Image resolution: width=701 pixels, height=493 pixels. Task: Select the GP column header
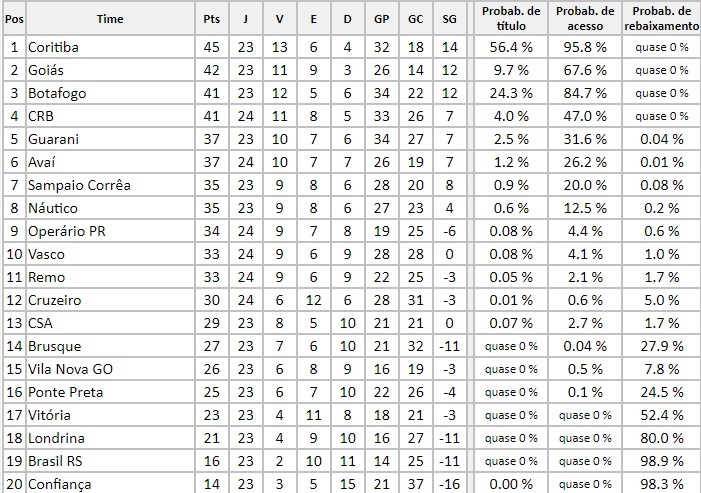pos(381,18)
